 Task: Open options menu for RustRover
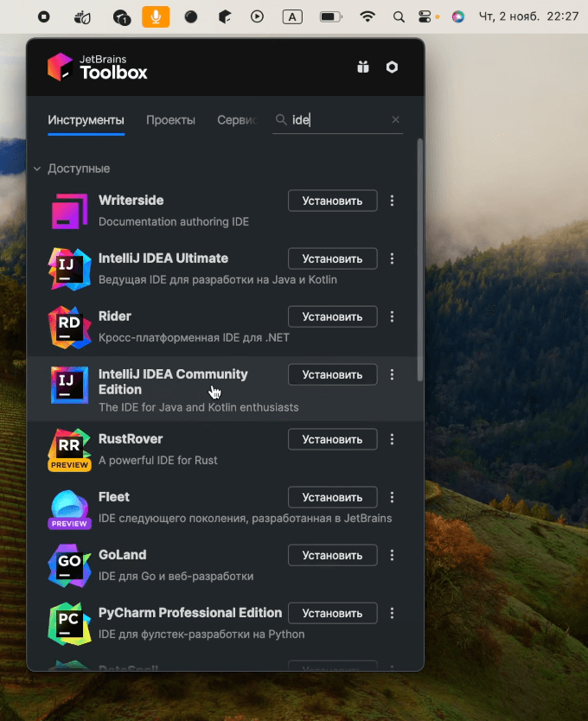(392, 439)
